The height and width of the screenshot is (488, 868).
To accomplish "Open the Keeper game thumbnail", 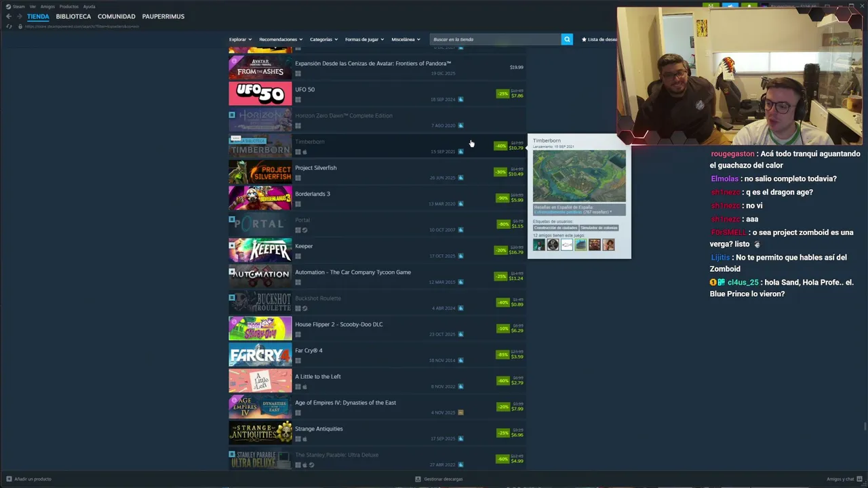I will click(260, 250).
